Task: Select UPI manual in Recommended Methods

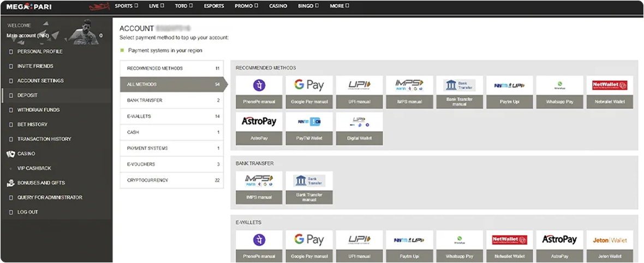Action: 359,92
